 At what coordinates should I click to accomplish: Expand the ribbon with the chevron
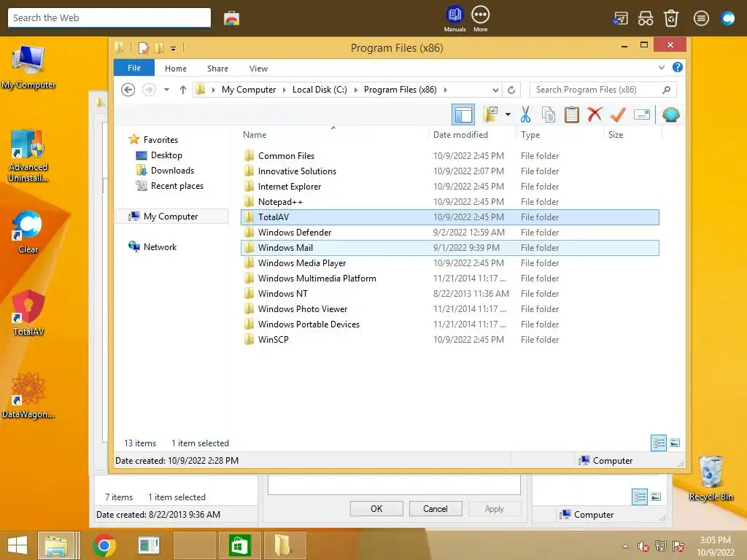click(661, 68)
